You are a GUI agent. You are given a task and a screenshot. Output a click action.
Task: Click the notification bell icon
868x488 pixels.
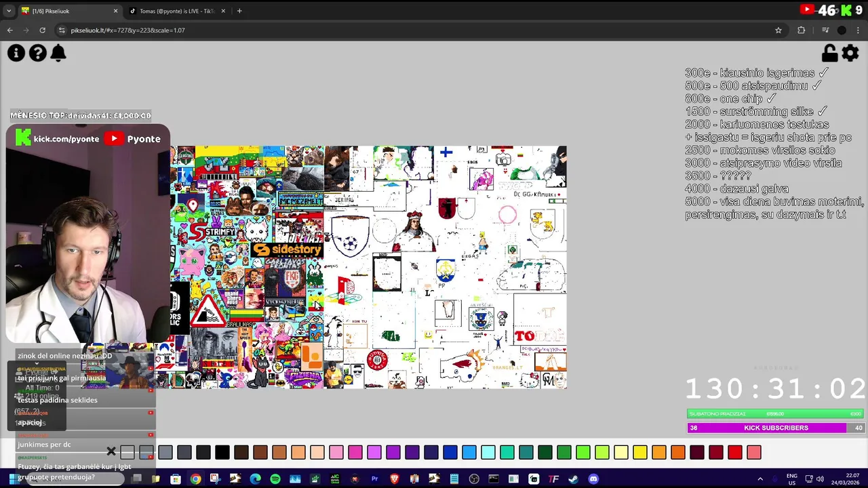coord(58,53)
